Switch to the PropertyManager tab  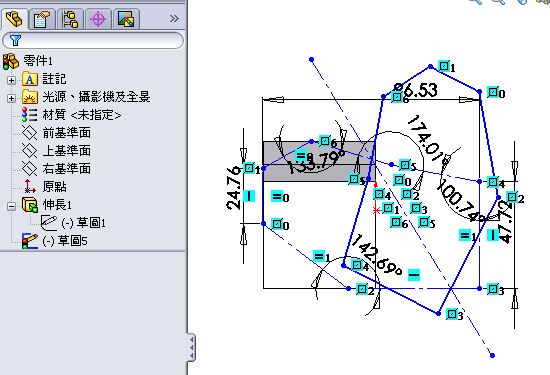(x=41, y=19)
